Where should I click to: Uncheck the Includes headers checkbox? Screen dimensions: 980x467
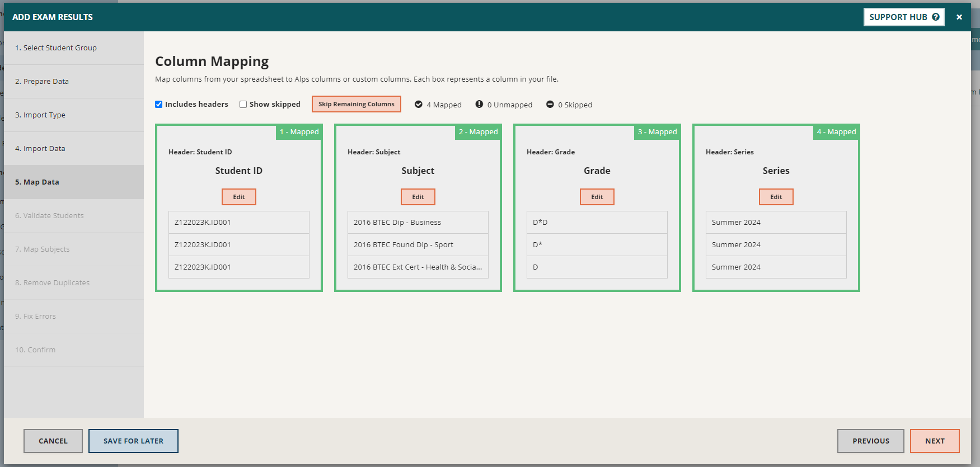159,104
